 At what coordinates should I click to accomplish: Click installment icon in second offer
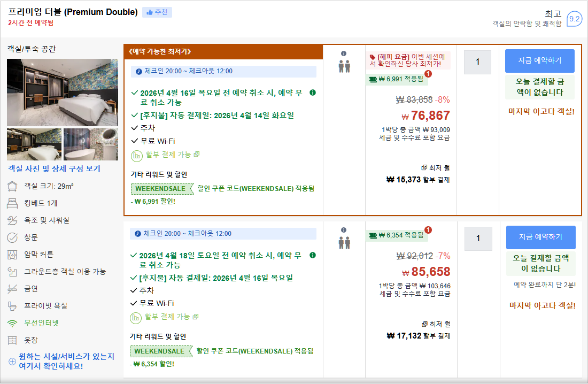[x=136, y=318]
